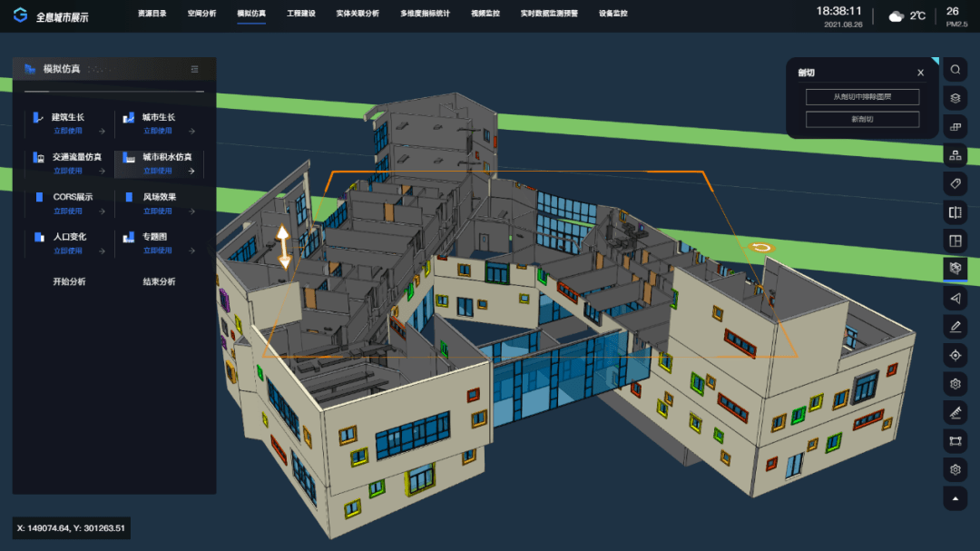Activate the split-screen compare tool
This screenshot has height=551, width=980.
pyautogui.click(x=955, y=212)
